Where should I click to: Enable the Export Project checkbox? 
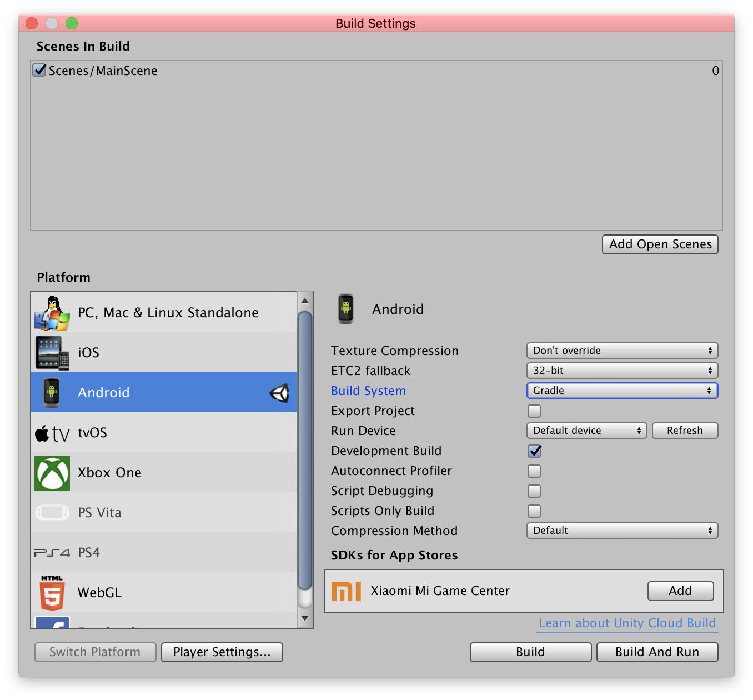(x=534, y=411)
